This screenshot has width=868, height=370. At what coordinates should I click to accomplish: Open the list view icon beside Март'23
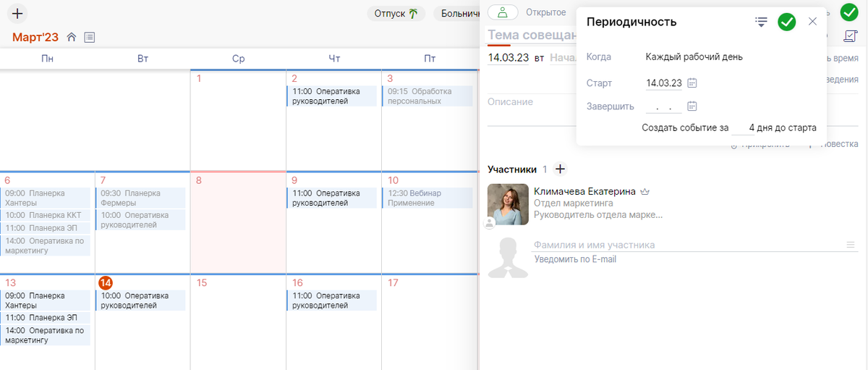tap(90, 37)
